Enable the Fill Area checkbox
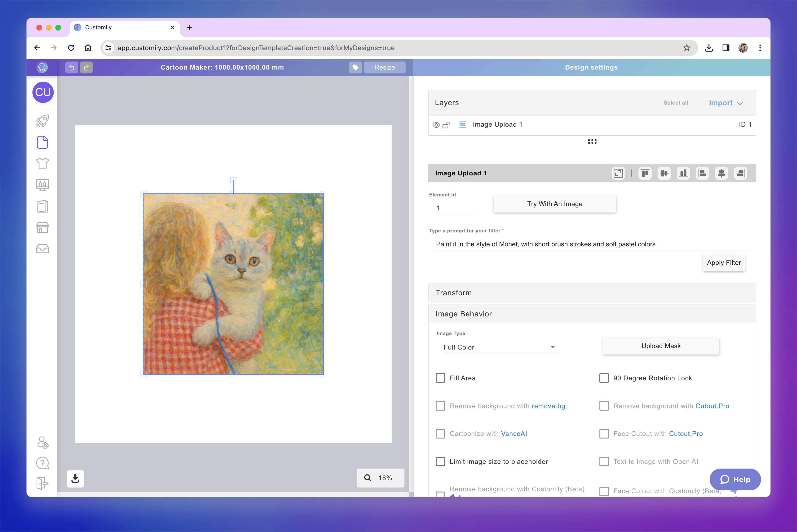This screenshot has height=532, width=797. [x=440, y=378]
